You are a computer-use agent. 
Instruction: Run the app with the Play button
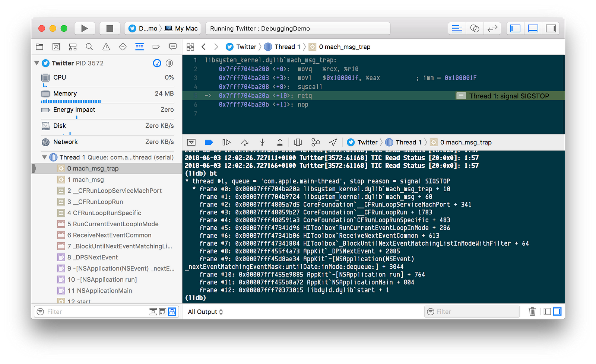pos(85,28)
